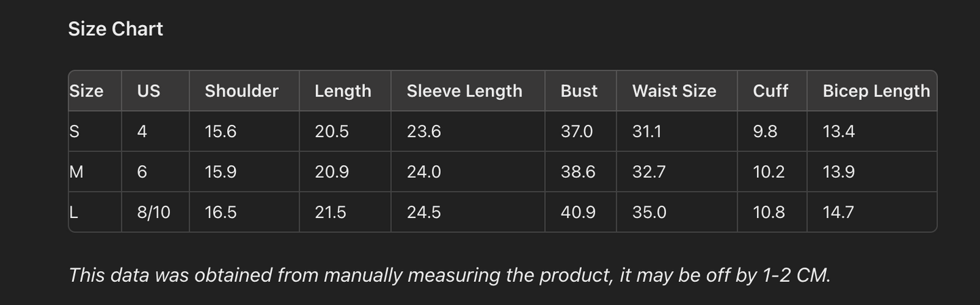
Task: Click the 37.0 bust value
Action: point(576,131)
